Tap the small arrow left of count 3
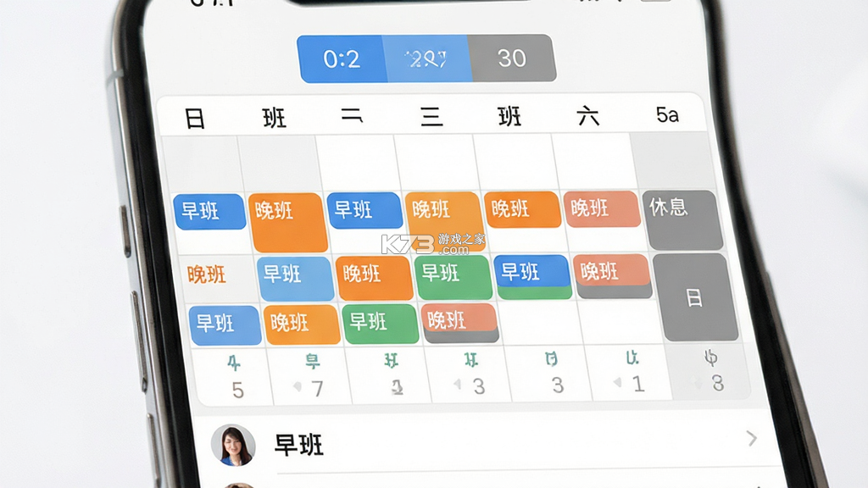Screen dimensions: 868x488 (457, 384)
